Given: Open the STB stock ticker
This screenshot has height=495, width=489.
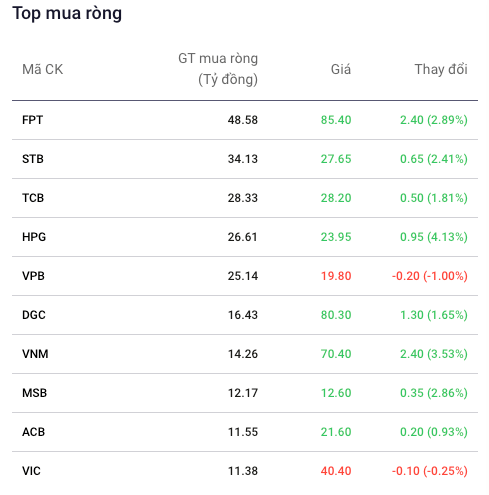Looking at the screenshot, I should [33, 159].
